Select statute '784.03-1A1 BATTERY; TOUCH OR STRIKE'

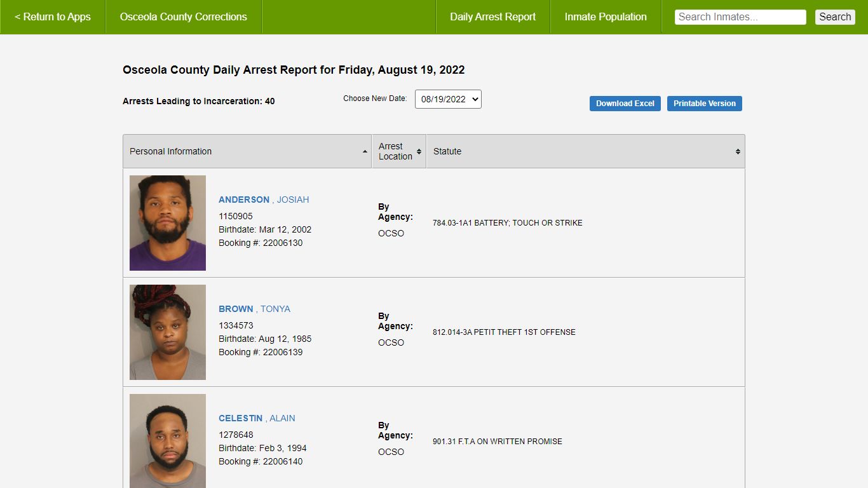click(508, 223)
